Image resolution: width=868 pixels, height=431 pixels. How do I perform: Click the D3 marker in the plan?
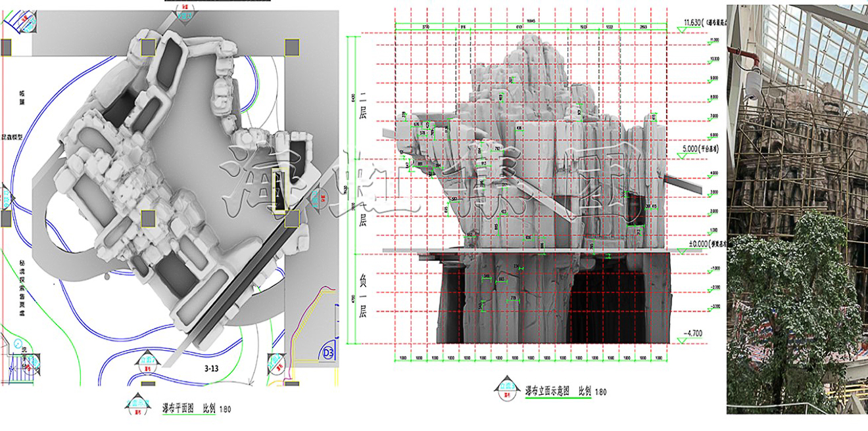328,353
